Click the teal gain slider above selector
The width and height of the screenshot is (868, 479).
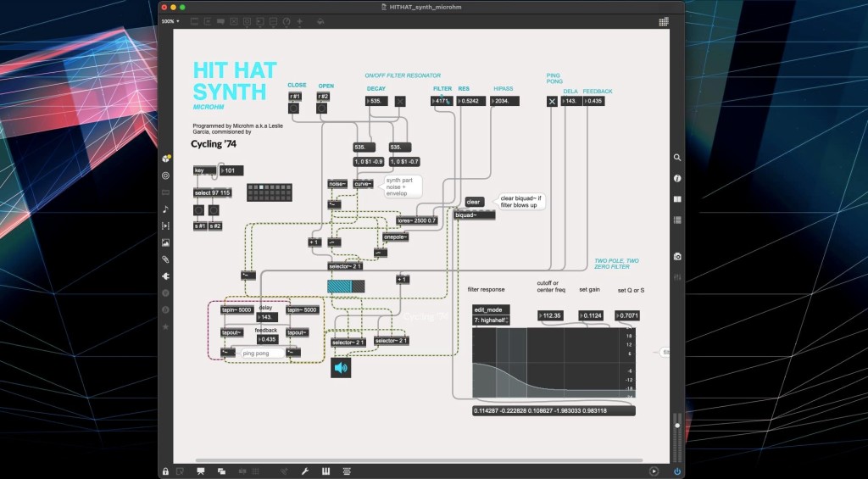tap(346, 287)
